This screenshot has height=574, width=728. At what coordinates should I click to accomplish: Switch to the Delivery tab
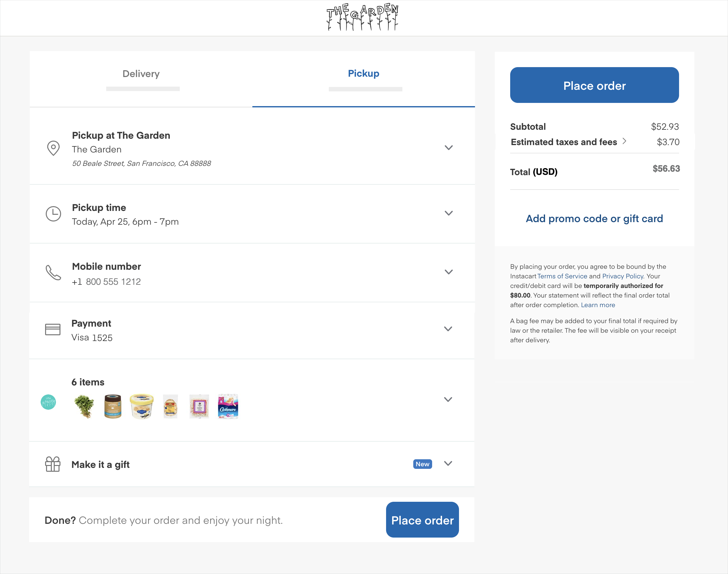point(141,73)
